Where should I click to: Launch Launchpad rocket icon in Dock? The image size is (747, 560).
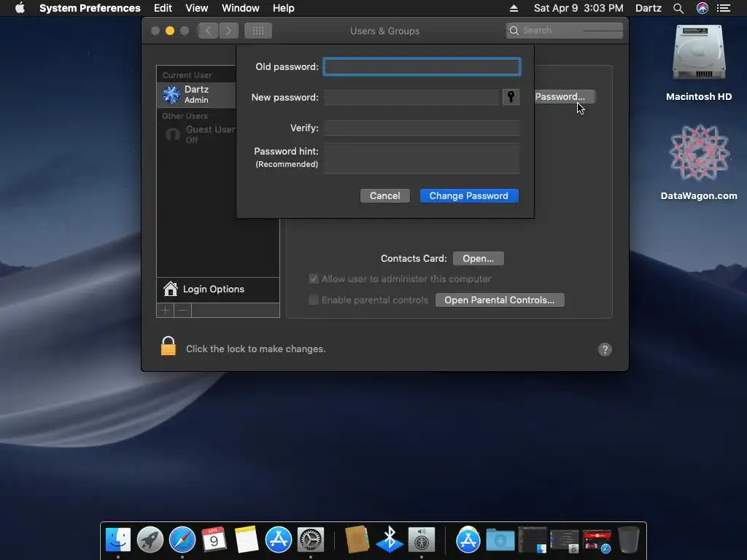(150, 540)
